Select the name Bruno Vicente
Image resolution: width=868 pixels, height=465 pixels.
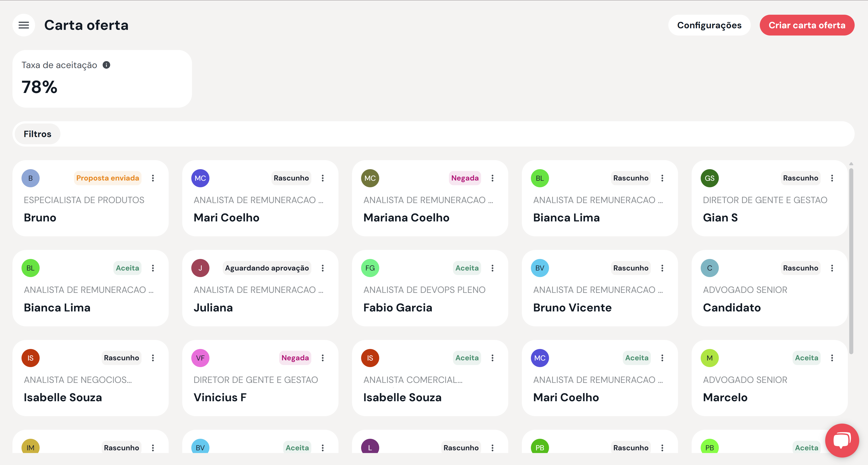tap(573, 308)
